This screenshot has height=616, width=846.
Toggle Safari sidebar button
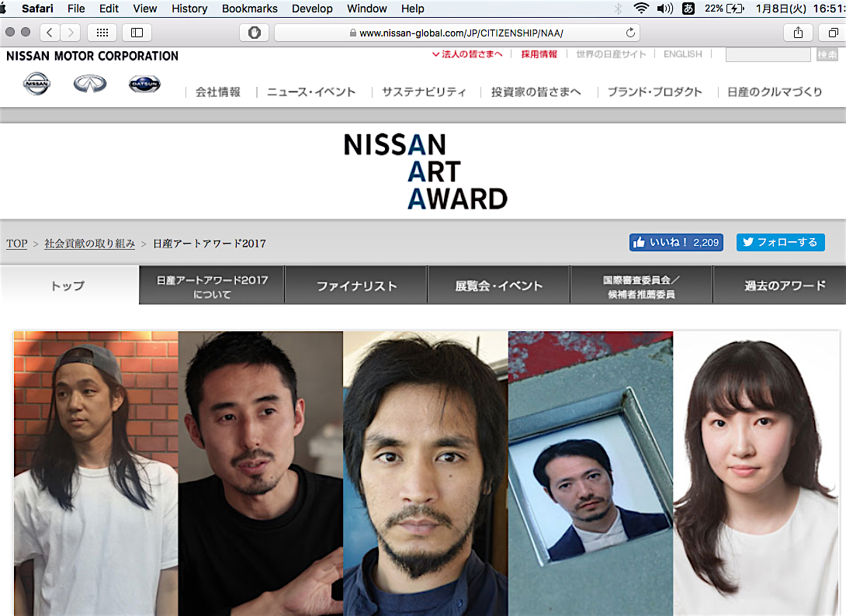click(x=137, y=33)
